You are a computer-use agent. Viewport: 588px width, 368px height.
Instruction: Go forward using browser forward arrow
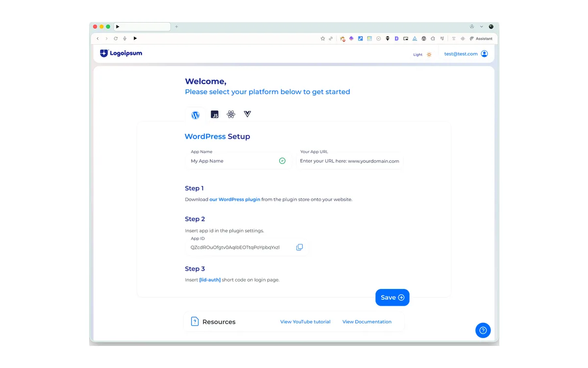(x=106, y=38)
